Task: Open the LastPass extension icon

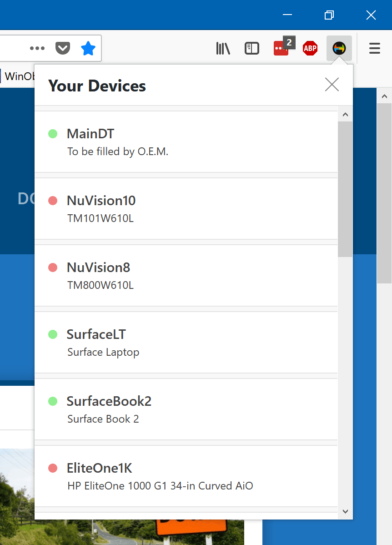Action: point(281,48)
